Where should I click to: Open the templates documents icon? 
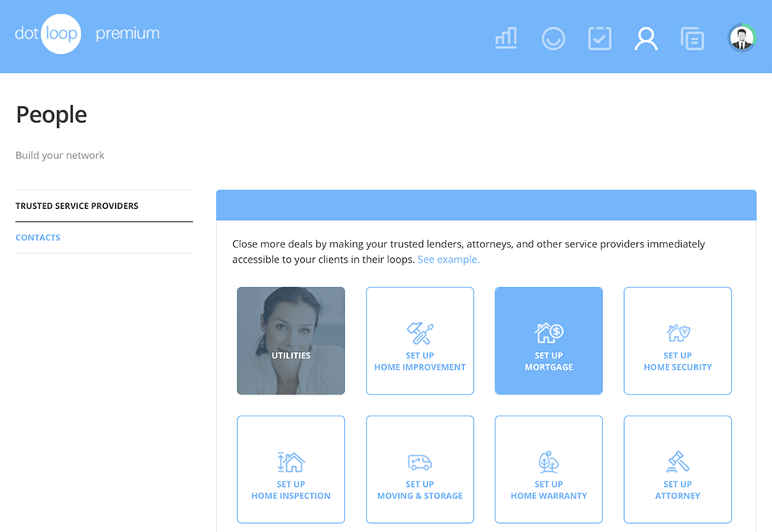692,38
